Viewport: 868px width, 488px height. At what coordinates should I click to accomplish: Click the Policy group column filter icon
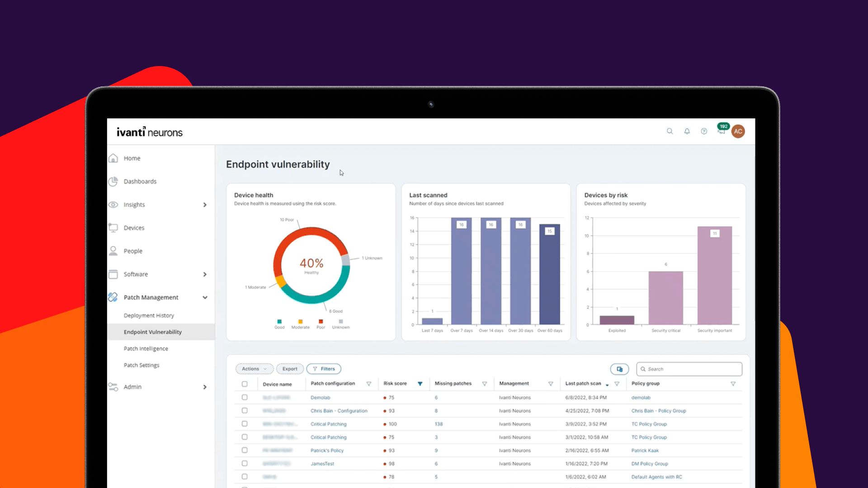tap(733, 384)
